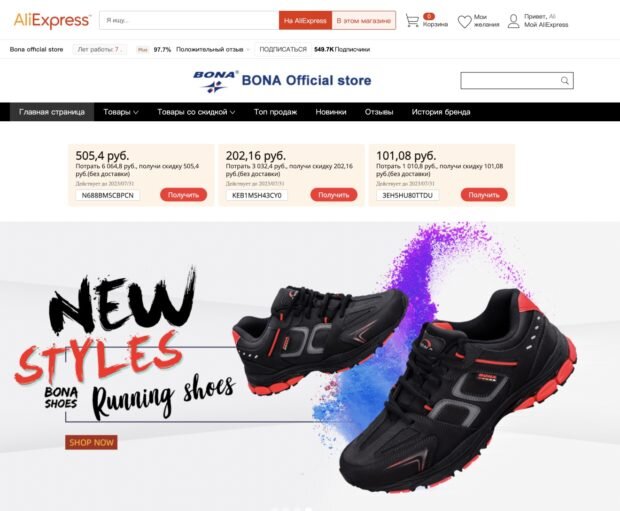This screenshot has width=620, height=511.
Task: Open the shopping cart icon
Action: (x=412, y=21)
